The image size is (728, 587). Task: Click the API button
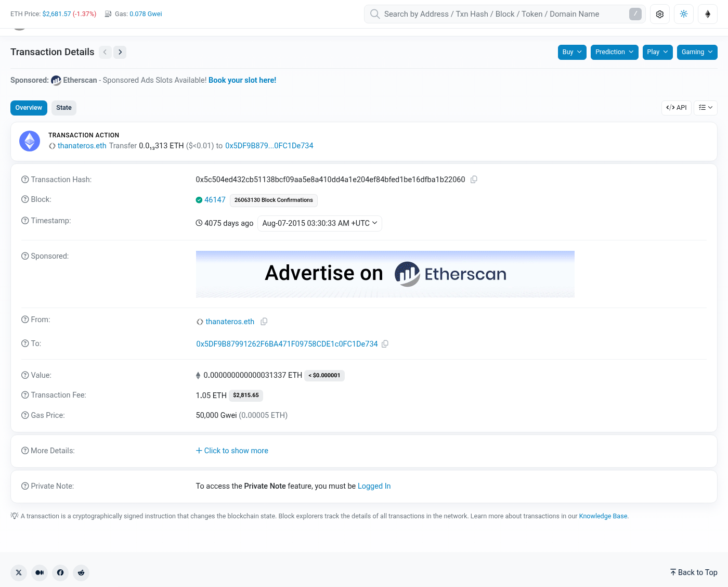(677, 108)
